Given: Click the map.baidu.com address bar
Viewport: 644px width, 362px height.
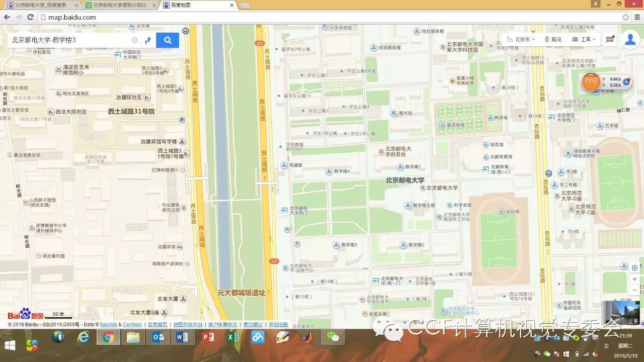Looking at the screenshot, I should 327,17.
